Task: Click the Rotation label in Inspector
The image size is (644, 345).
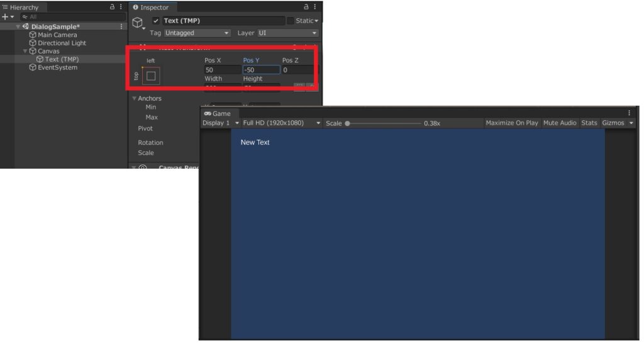Action: point(150,143)
